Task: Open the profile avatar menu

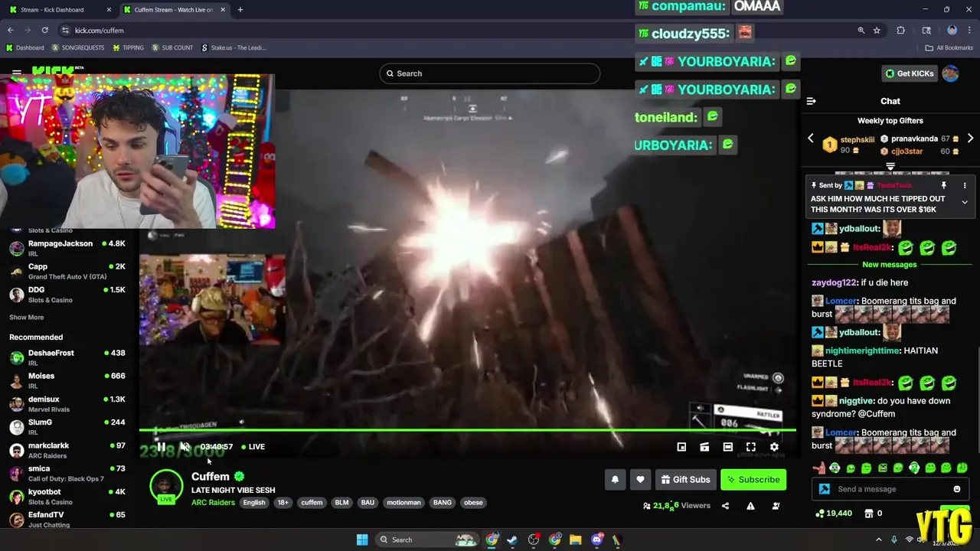Action: pos(950,73)
